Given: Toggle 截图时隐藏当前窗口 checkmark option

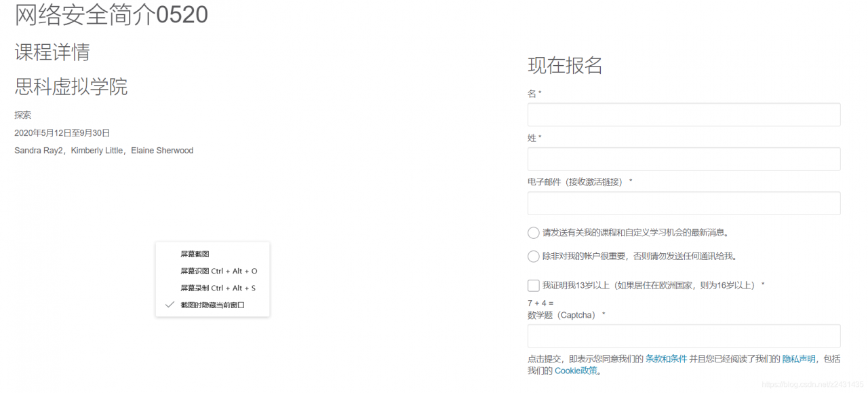Looking at the screenshot, I should pyautogui.click(x=212, y=305).
